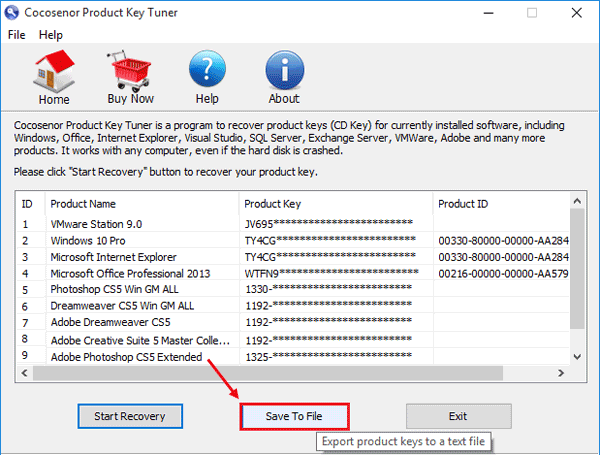
Task: Select the VMware Station 9.0 row
Action: pos(293,224)
